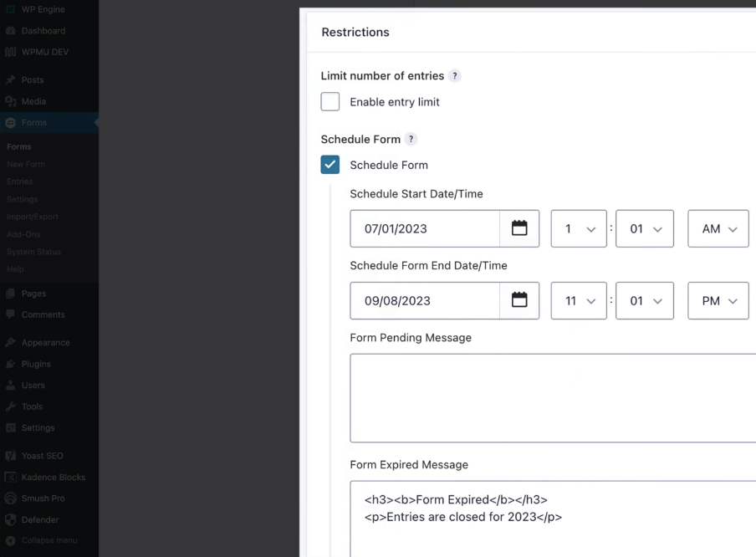The height and width of the screenshot is (557, 756).
Task: Enable the entry limit checkbox
Action: [x=330, y=102]
